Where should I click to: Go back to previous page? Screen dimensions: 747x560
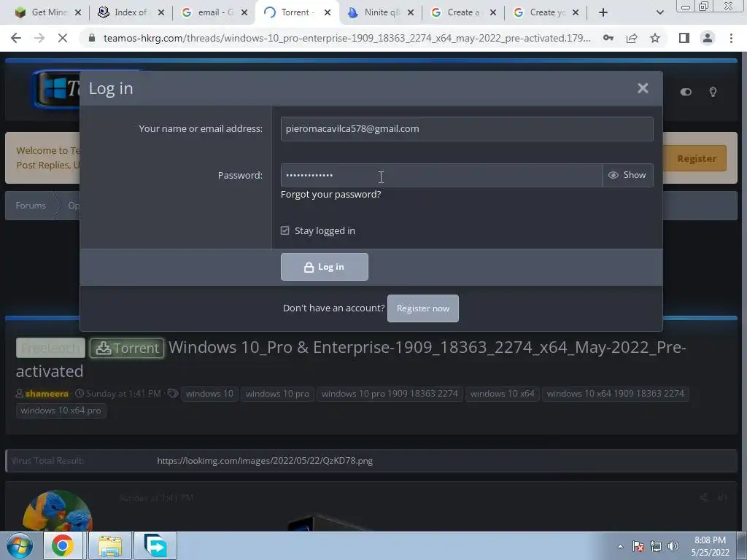coord(16,38)
